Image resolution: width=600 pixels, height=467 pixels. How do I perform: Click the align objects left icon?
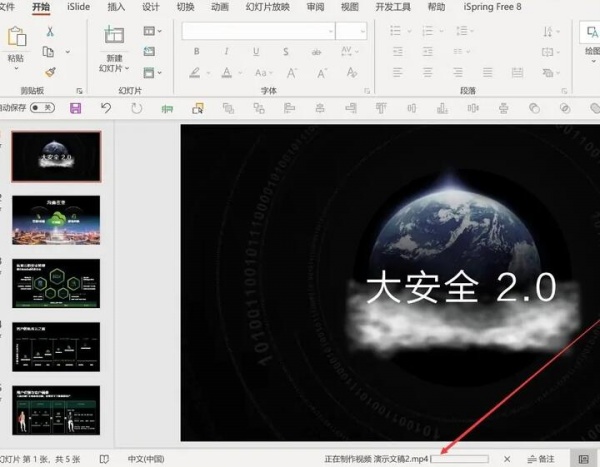(289, 109)
